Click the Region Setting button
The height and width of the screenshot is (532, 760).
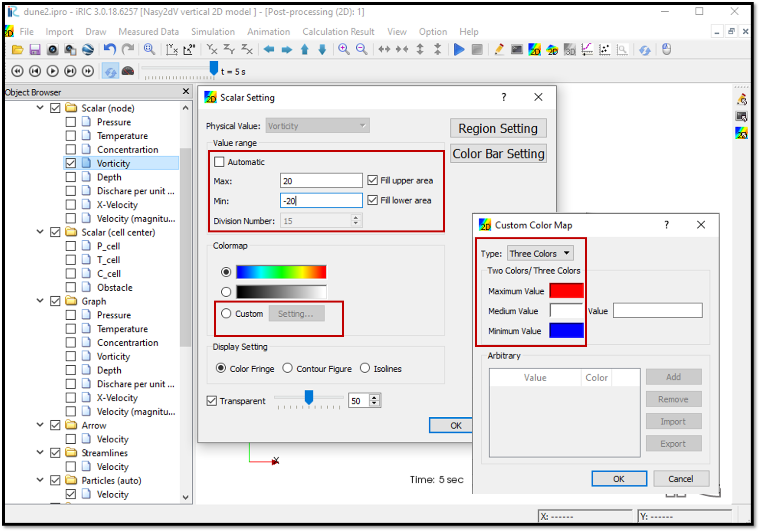[498, 128]
